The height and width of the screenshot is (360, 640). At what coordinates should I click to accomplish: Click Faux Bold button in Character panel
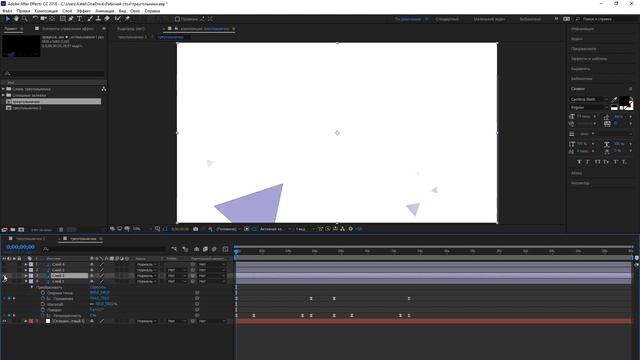point(579,162)
